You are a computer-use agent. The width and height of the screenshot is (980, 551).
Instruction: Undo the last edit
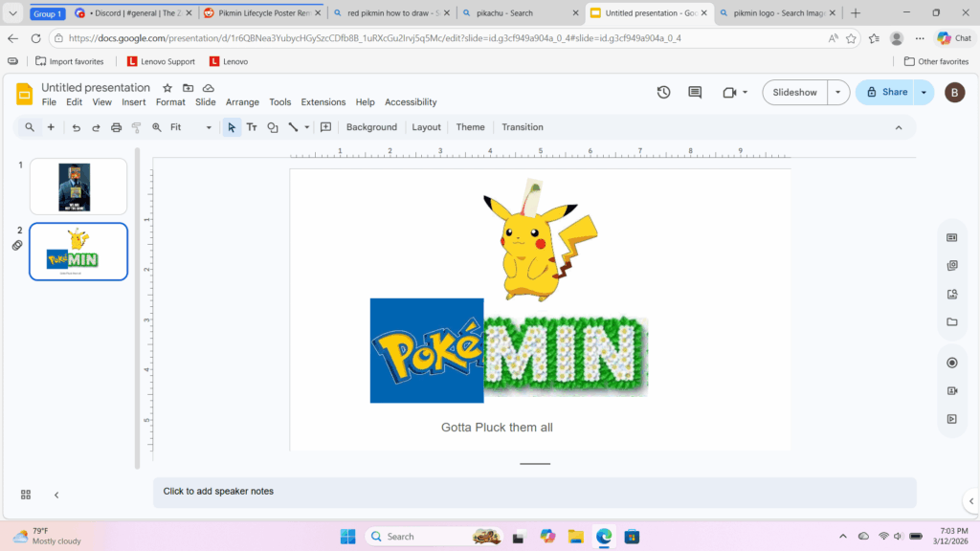click(76, 126)
